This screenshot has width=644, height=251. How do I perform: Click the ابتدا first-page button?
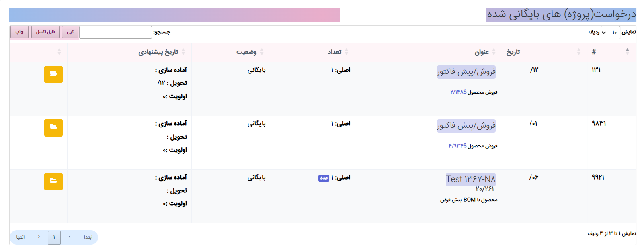[x=88, y=237]
